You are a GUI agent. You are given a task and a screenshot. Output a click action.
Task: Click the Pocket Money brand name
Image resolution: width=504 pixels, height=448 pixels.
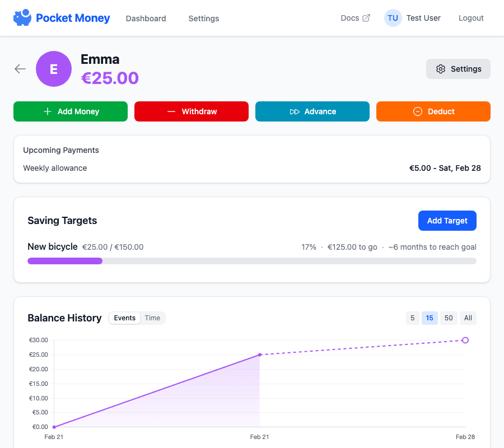tap(73, 18)
